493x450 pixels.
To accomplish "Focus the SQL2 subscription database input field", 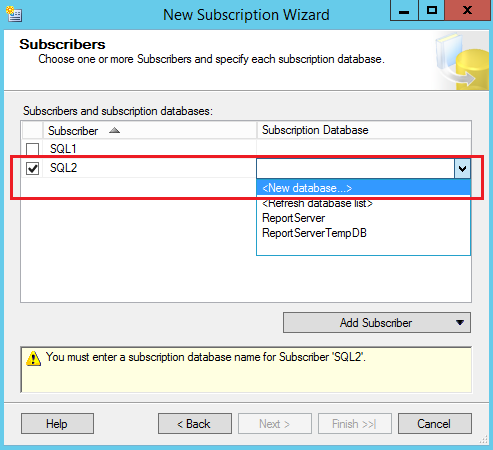I will pos(355,168).
